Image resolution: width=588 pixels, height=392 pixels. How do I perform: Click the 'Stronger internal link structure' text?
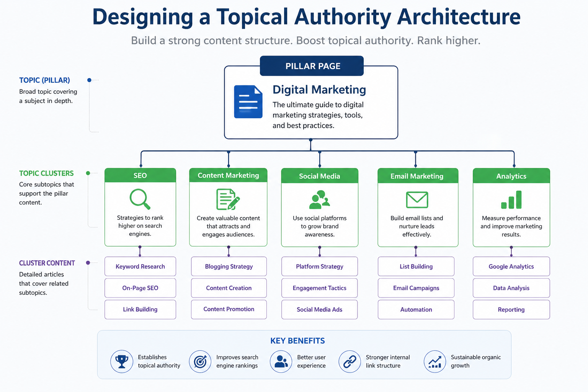[x=388, y=361]
